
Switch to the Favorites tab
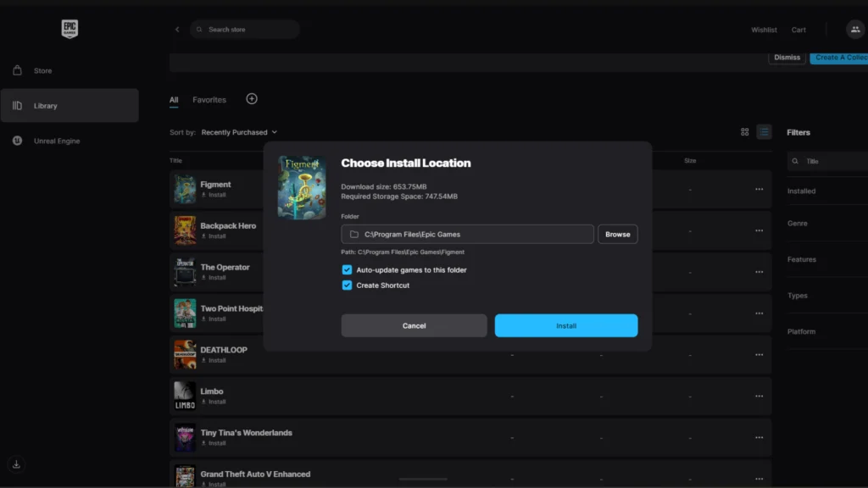point(209,100)
